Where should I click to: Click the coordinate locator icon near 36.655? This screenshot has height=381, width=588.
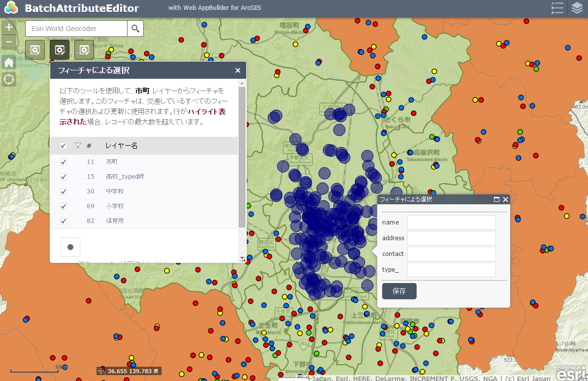pyautogui.click(x=101, y=371)
